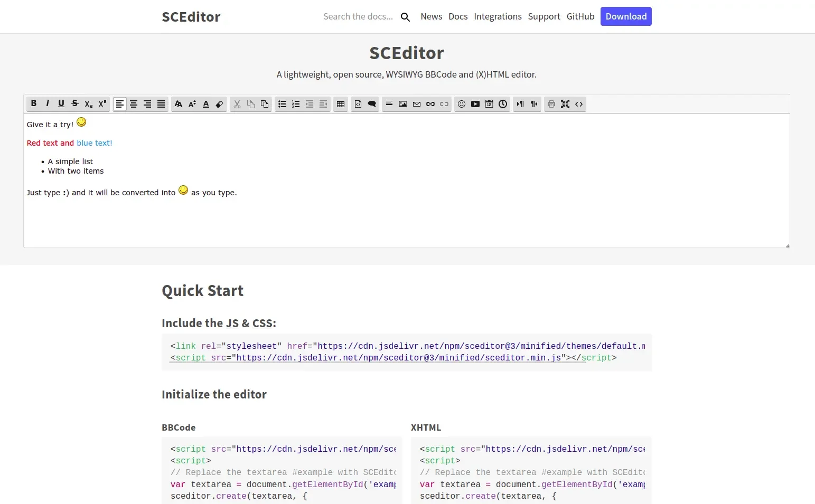Open the Support page
This screenshot has width=815, height=504.
click(544, 16)
